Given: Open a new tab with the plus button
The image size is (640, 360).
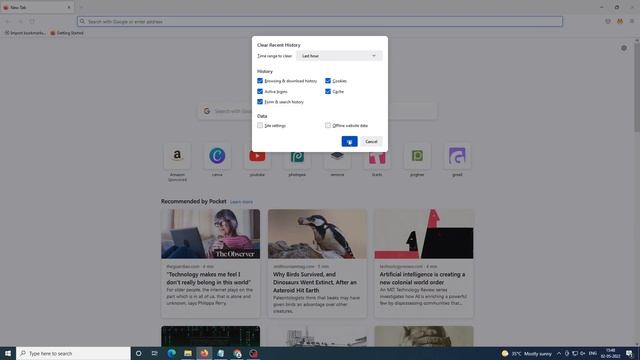Looking at the screenshot, I should 81,7.
